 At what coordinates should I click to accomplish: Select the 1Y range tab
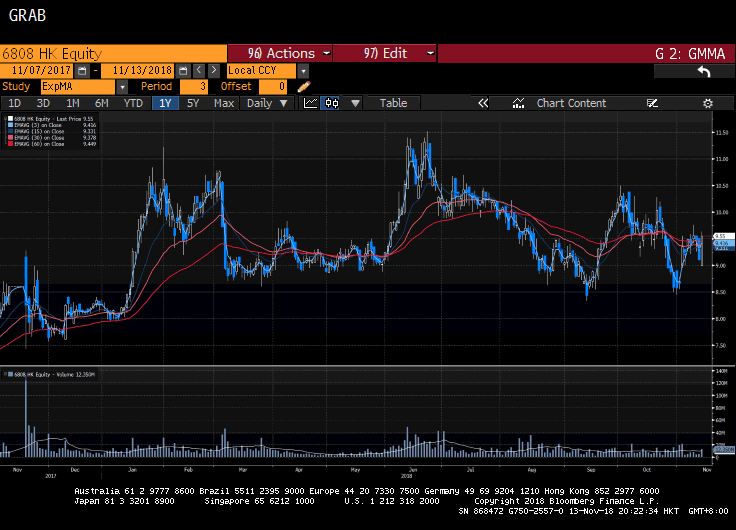(165, 103)
